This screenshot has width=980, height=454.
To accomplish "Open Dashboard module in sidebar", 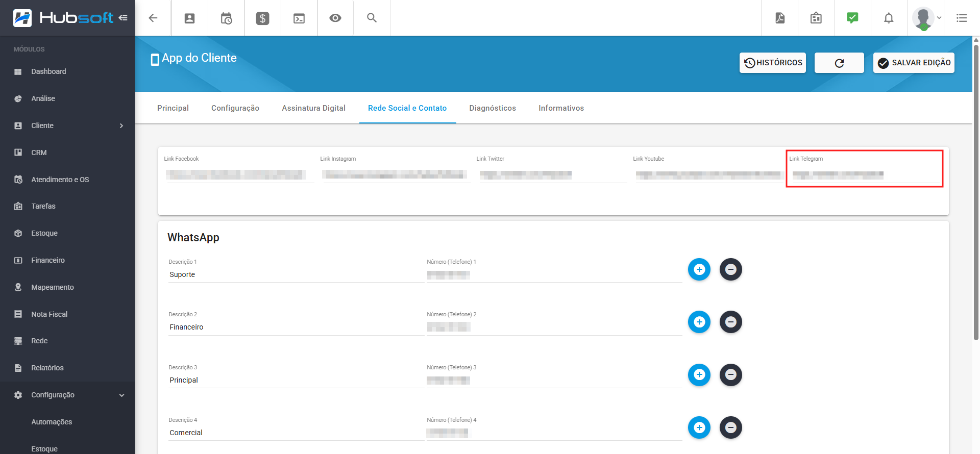I will (x=67, y=71).
